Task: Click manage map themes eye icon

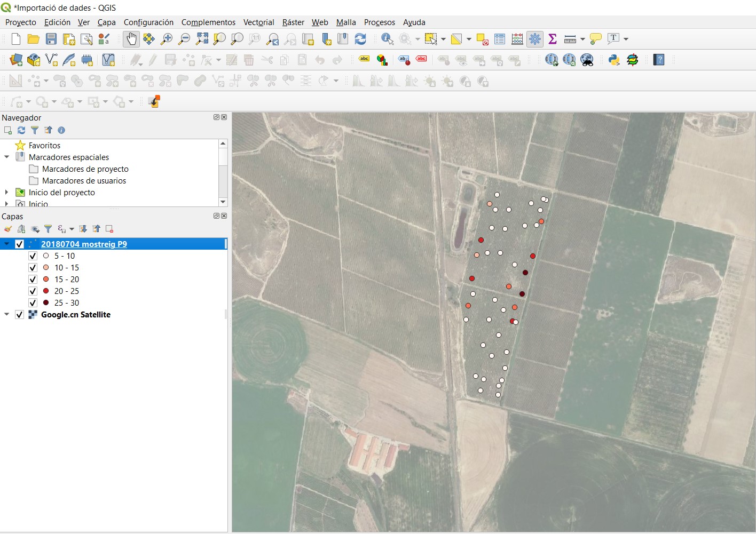Action: pyautogui.click(x=35, y=229)
